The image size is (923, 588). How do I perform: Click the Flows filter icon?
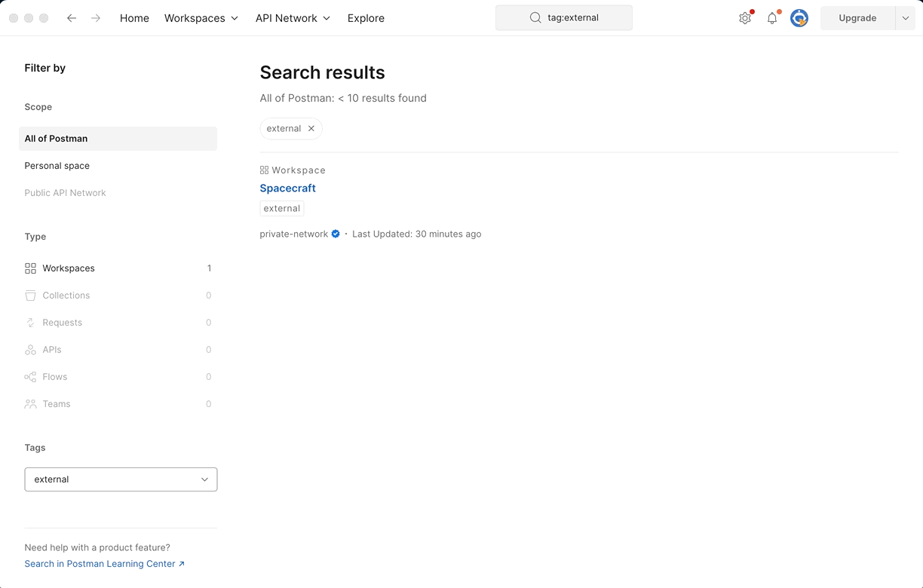[30, 376]
